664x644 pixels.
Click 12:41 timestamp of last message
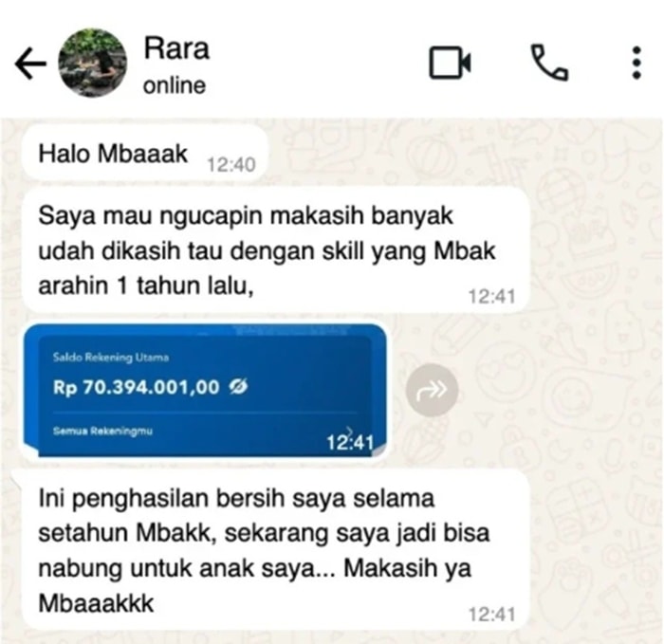(492, 615)
